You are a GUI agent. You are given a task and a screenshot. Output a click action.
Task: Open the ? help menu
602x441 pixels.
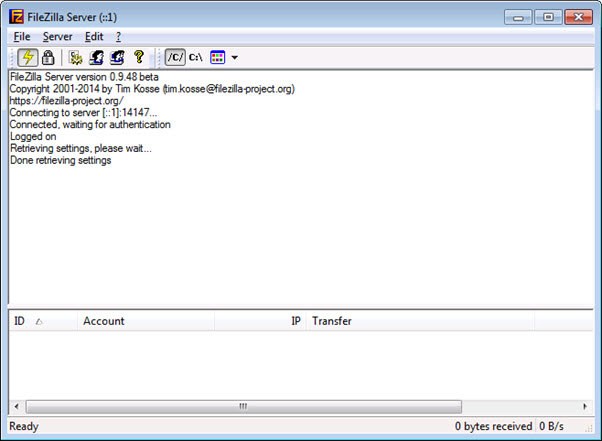coord(118,37)
